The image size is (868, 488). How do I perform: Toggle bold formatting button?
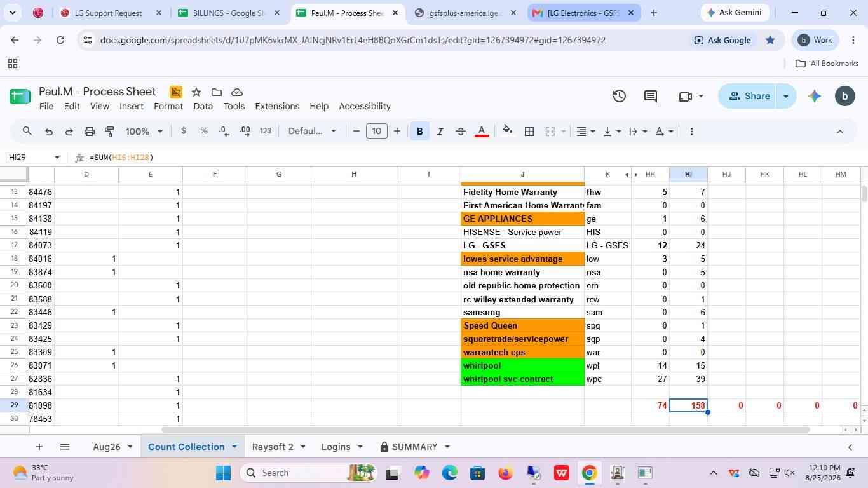[x=419, y=132]
